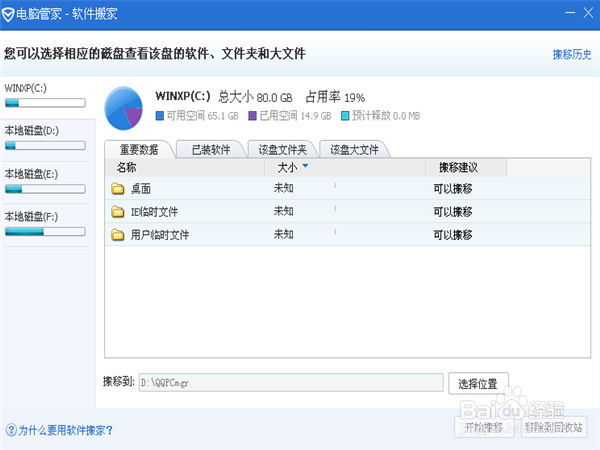600x450 pixels.
Task: Click 可以搬移 in the 用户临时文件 row
Action: tap(453, 235)
